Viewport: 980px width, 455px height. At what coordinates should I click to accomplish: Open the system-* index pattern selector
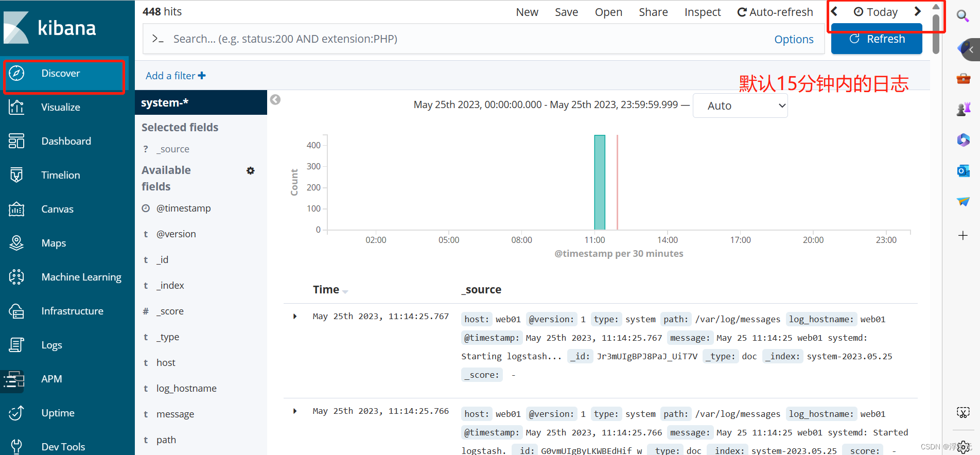click(x=201, y=102)
